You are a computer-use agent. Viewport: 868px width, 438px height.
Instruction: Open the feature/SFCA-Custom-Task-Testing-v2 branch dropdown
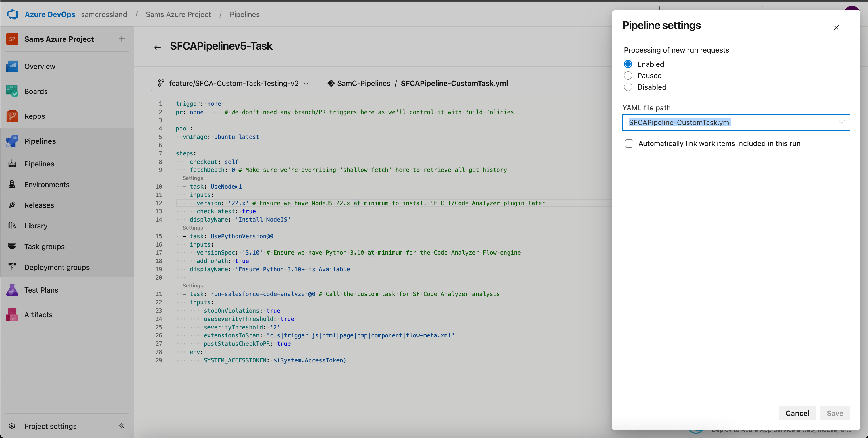tap(233, 83)
